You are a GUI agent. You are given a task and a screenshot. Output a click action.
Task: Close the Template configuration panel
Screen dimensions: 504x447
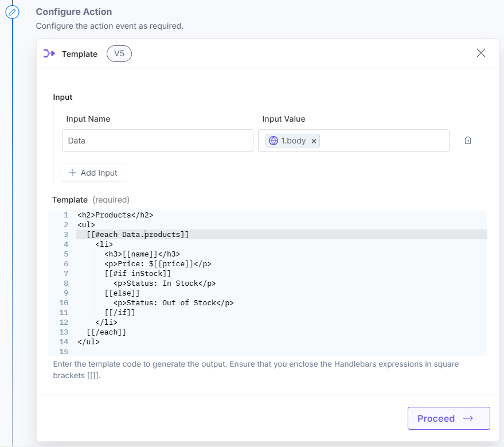coord(481,53)
